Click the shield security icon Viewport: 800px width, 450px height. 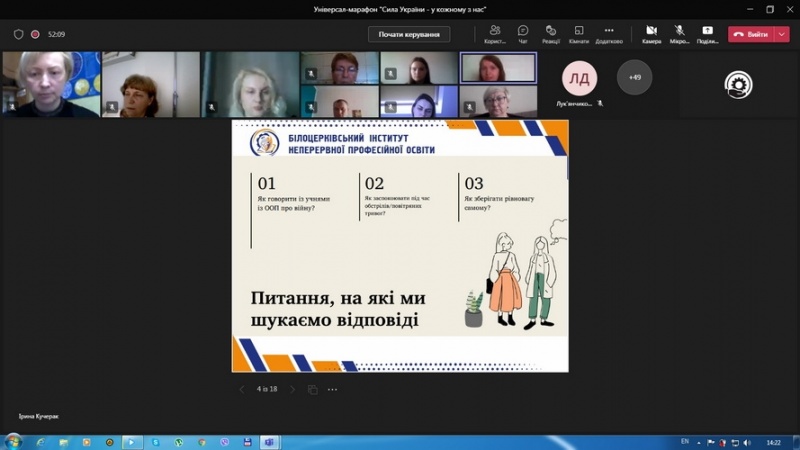(18, 34)
